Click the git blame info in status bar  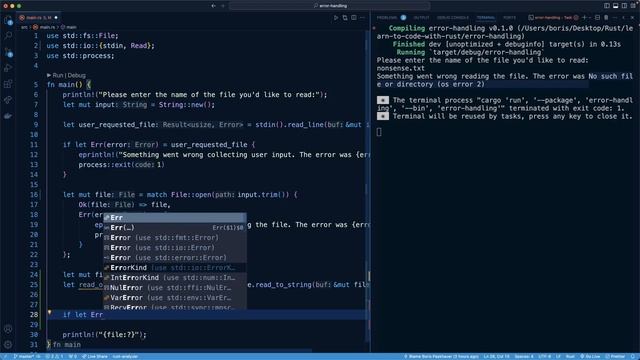pos(441,356)
